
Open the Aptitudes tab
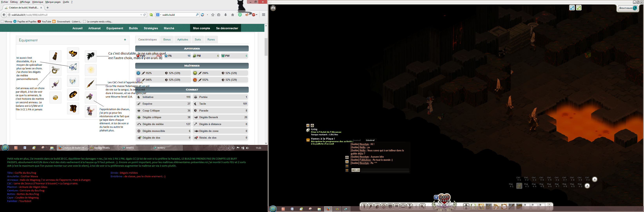click(x=183, y=39)
